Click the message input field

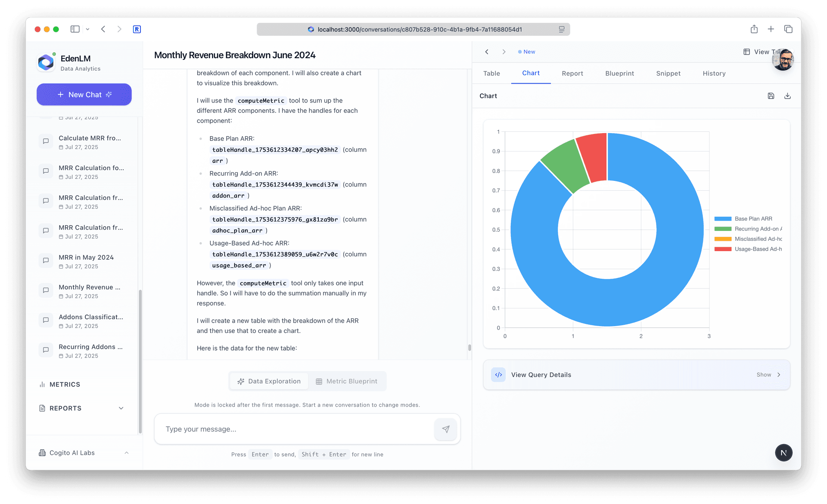(x=297, y=429)
